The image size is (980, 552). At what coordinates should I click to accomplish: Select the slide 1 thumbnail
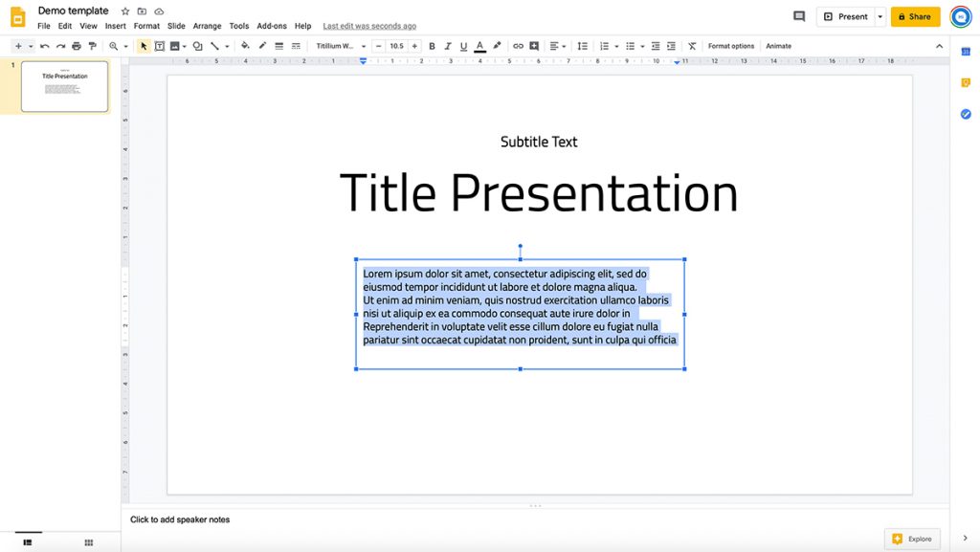(x=64, y=86)
